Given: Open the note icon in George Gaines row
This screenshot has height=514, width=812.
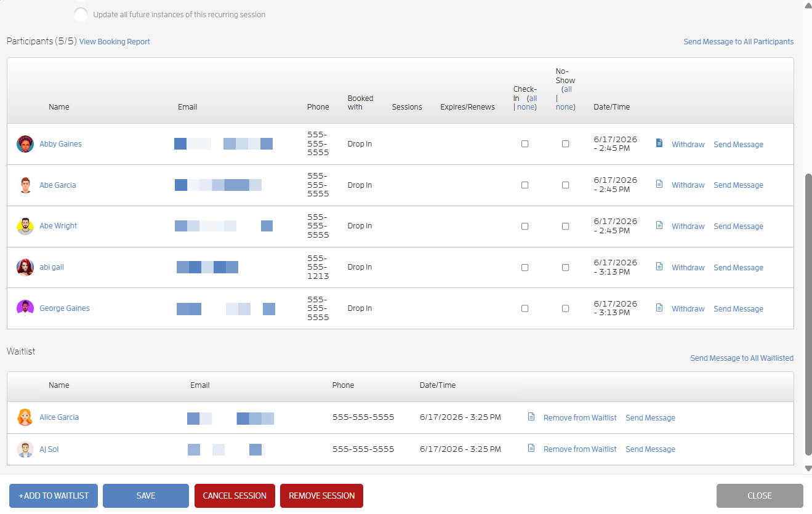Looking at the screenshot, I should [x=659, y=308].
